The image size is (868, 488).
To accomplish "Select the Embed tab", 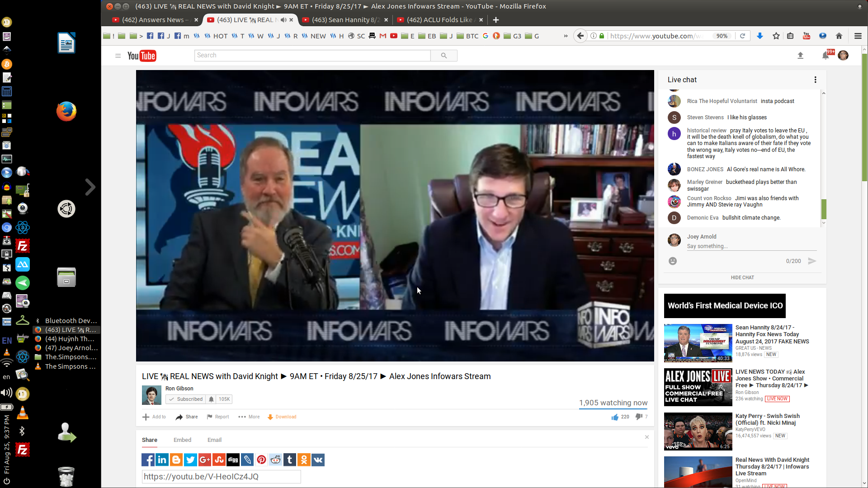I will pos(182,440).
